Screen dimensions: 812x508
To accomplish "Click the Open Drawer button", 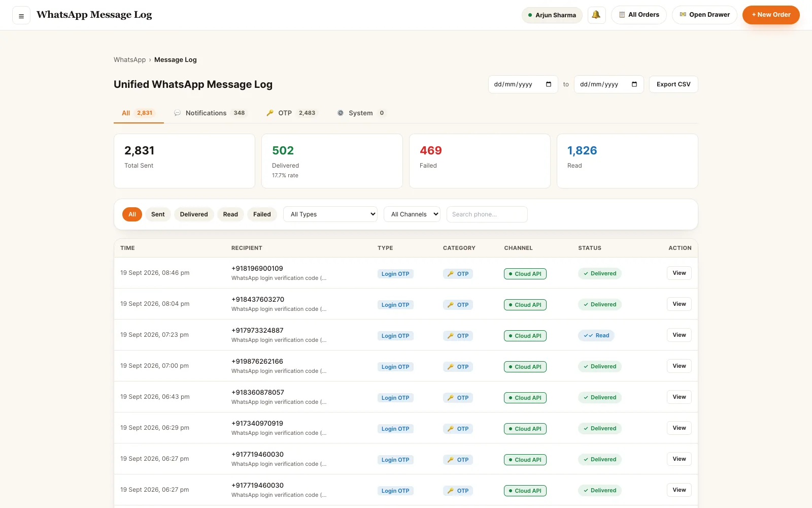I will click(704, 15).
